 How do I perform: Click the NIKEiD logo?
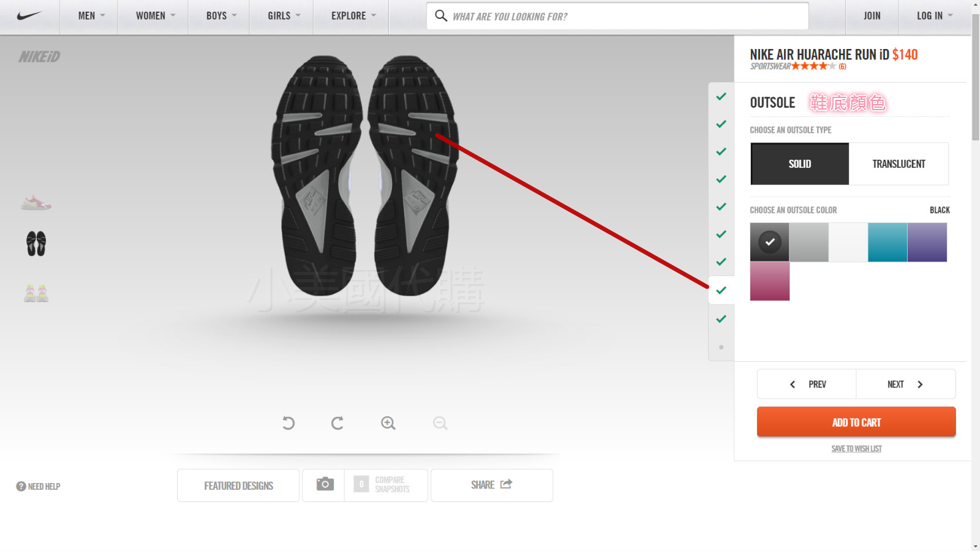click(39, 57)
